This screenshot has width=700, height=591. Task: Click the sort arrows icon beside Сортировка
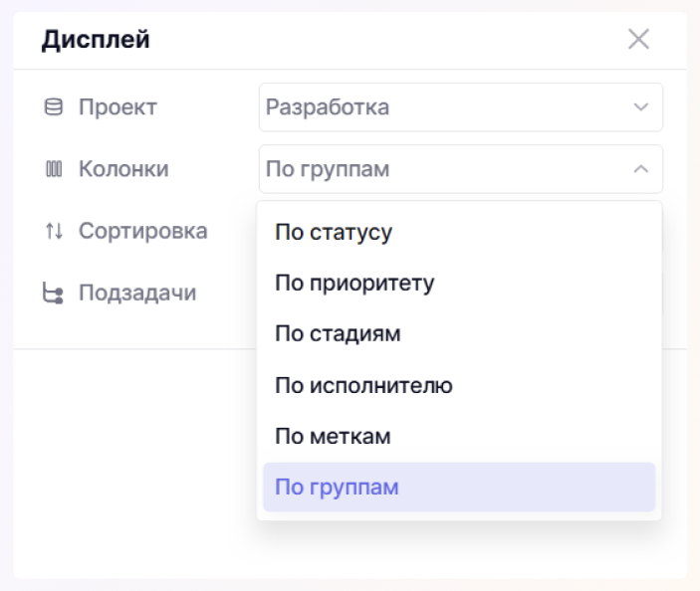[54, 232]
